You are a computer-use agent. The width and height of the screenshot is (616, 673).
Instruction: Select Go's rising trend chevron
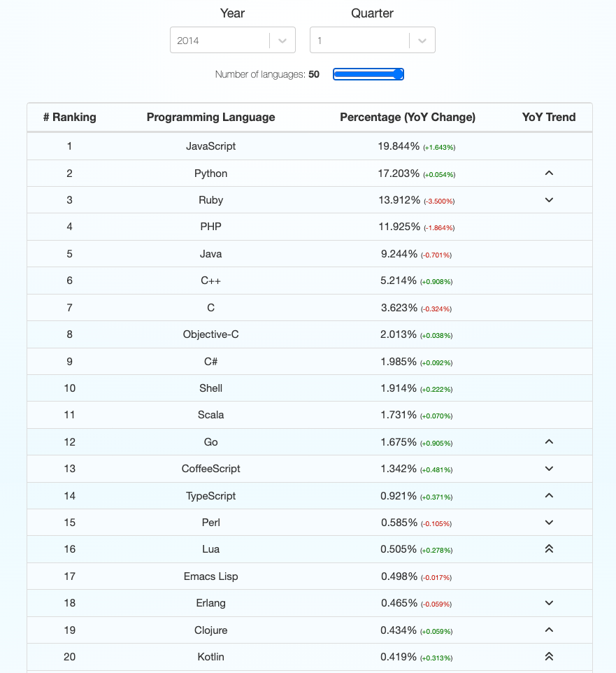point(549,441)
